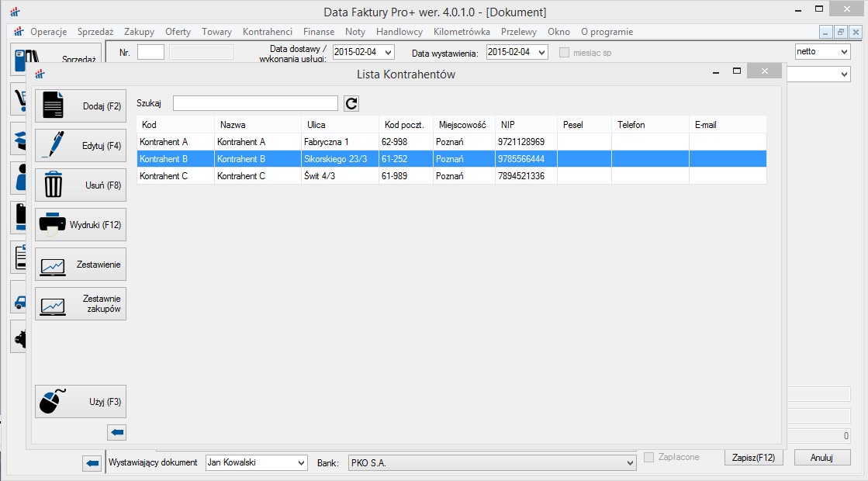Click the Szukaj search input field
This screenshot has height=481, width=868.
coord(255,104)
